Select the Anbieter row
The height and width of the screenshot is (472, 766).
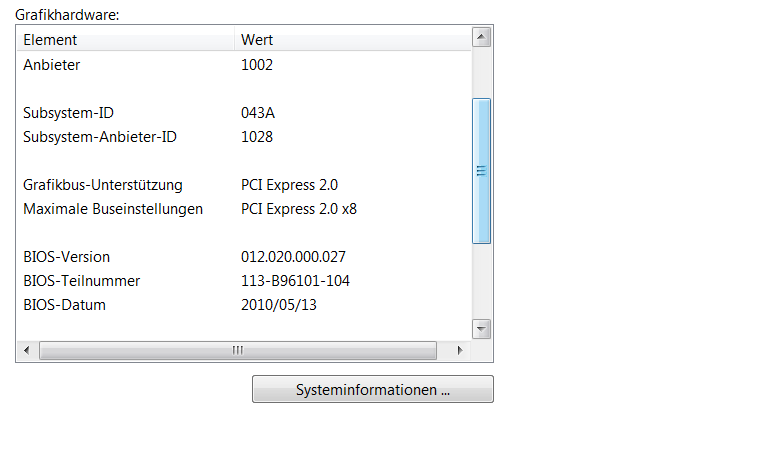point(51,65)
